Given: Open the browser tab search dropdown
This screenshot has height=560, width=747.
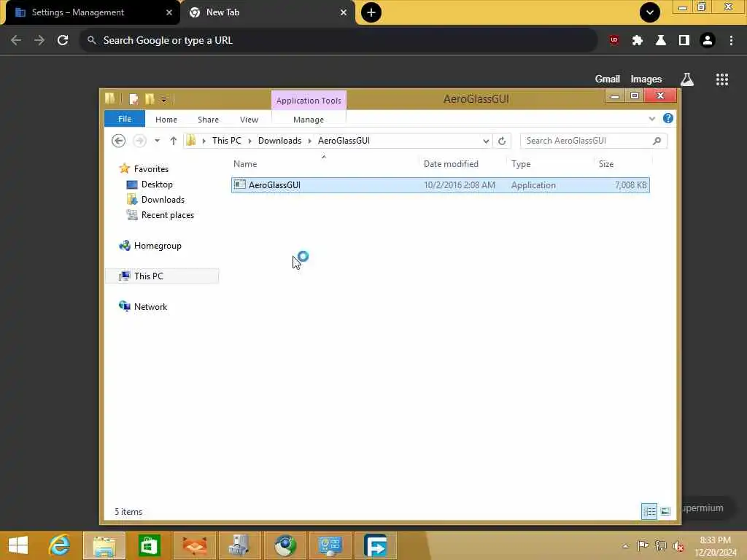Looking at the screenshot, I should (x=649, y=12).
